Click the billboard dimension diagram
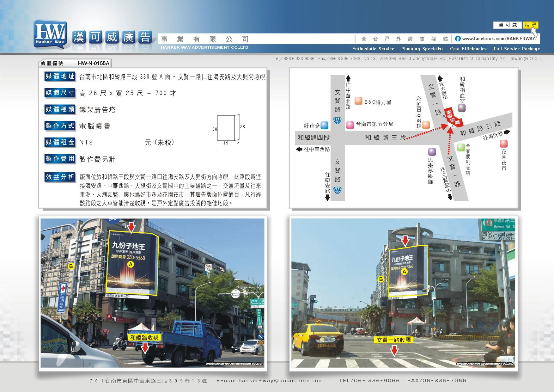The image size is (554, 392). point(228,129)
